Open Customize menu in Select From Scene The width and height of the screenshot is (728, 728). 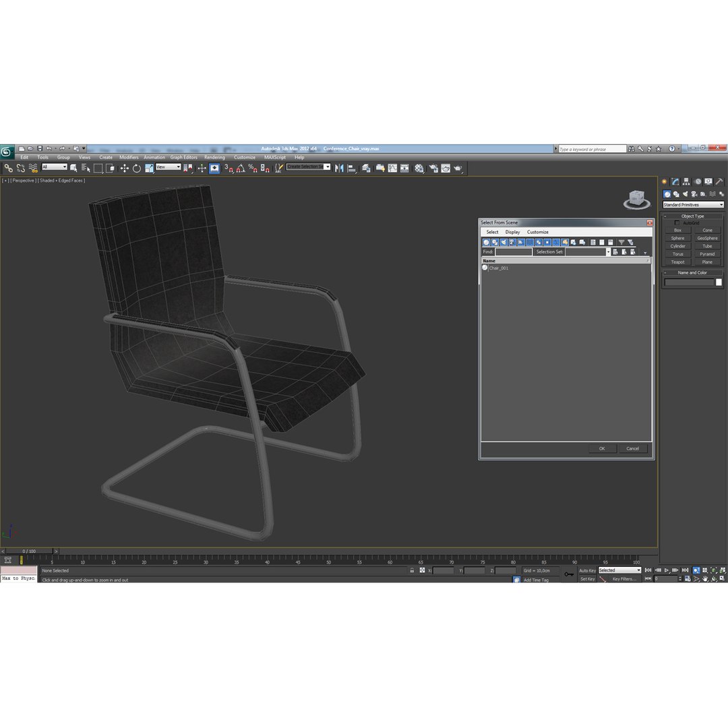538,232
